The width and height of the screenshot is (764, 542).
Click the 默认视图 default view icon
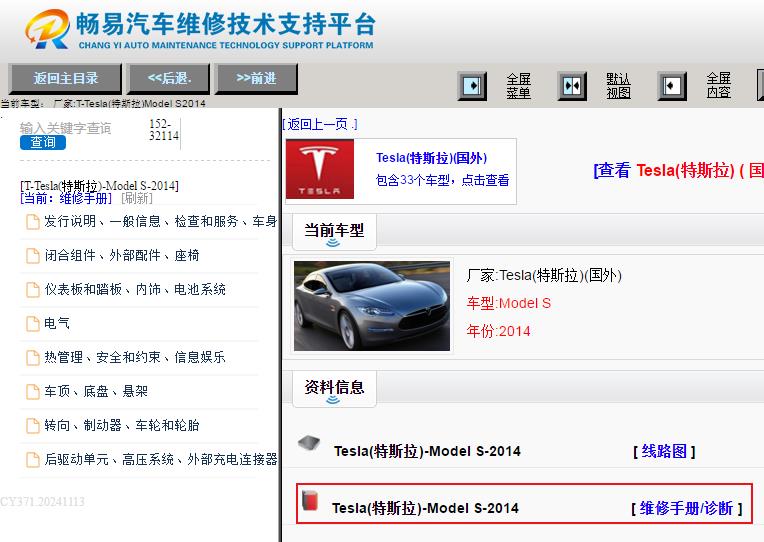tap(572, 86)
